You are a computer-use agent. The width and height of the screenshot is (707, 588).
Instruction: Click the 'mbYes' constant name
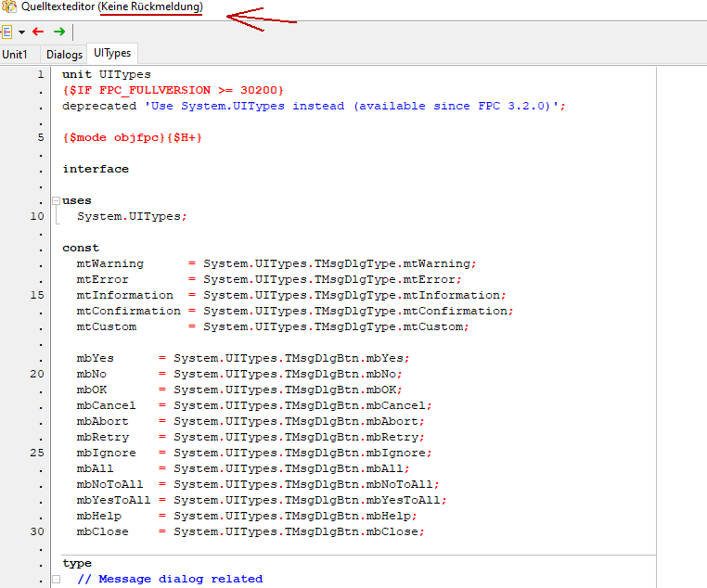(x=96, y=358)
